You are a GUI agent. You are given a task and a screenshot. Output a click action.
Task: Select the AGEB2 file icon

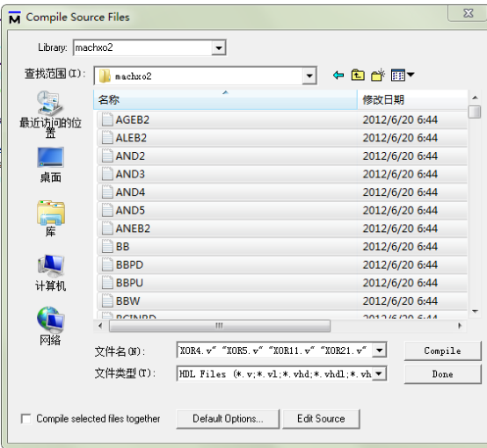click(x=107, y=119)
